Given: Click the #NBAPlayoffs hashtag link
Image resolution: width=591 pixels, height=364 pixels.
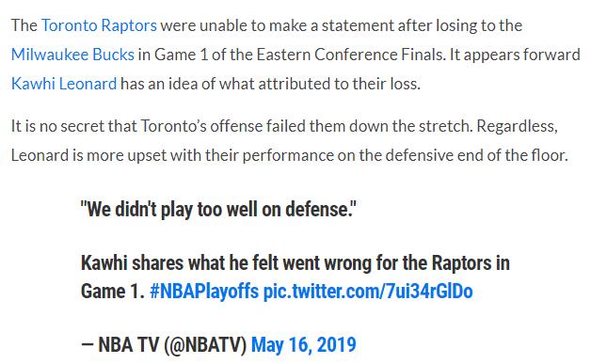Looking at the screenshot, I should pyautogui.click(x=204, y=292).
